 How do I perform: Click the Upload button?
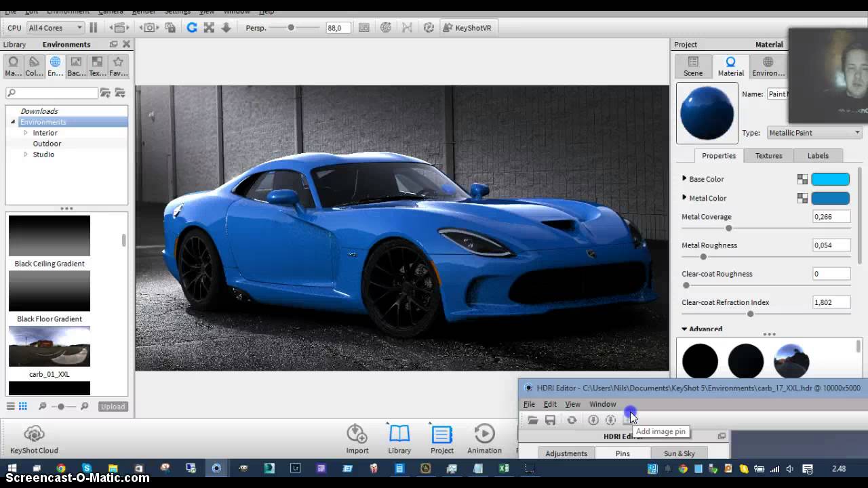(x=113, y=407)
